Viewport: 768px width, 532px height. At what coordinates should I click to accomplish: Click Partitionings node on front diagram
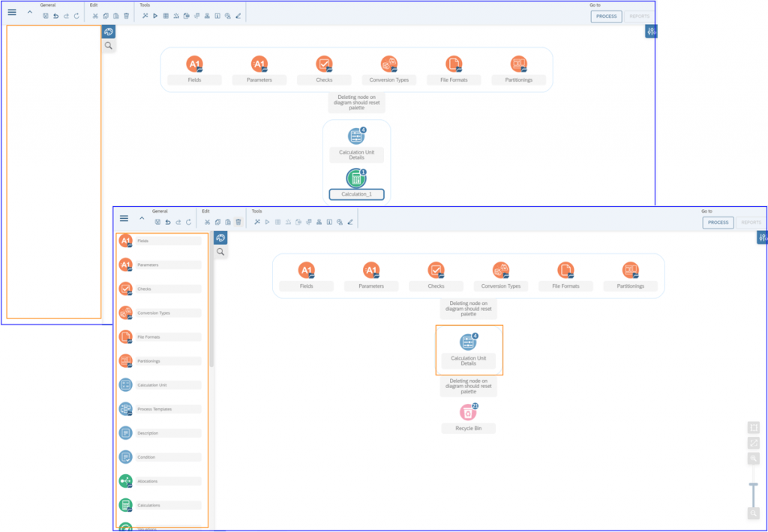(x=630, y=276)
